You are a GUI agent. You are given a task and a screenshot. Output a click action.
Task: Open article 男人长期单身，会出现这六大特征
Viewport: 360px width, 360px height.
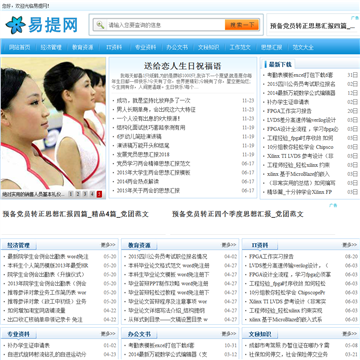[156, 109]
